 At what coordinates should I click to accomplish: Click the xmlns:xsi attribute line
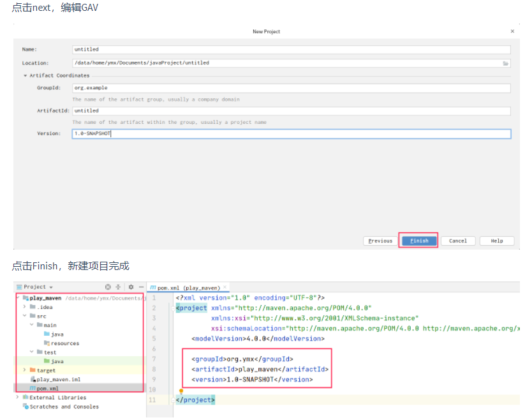(315, 319)
